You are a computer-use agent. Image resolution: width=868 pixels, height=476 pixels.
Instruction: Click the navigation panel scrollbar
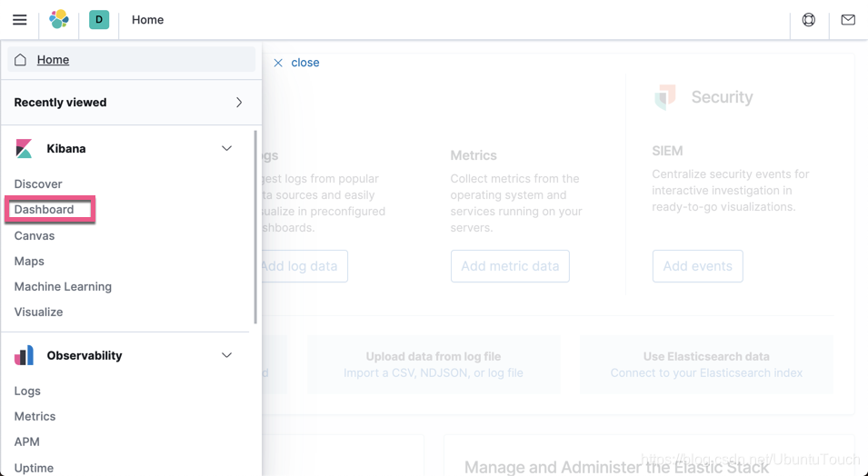coord(255,227)
